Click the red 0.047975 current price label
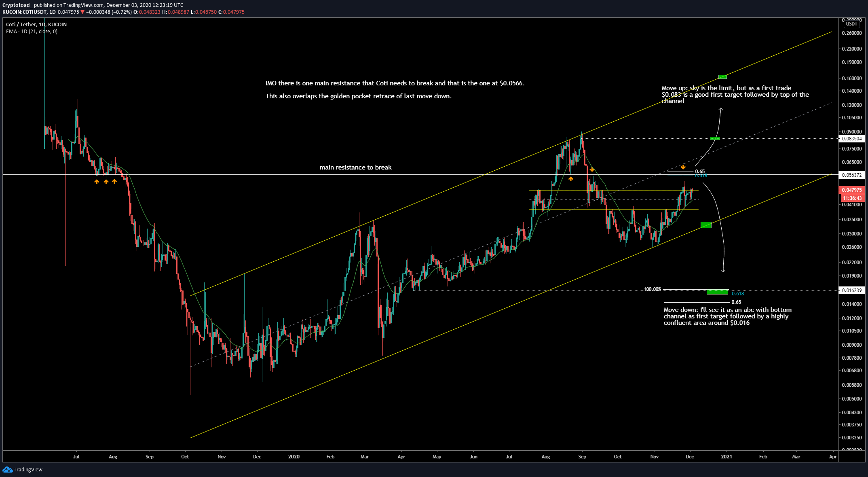868x477 pixels. 851,190
